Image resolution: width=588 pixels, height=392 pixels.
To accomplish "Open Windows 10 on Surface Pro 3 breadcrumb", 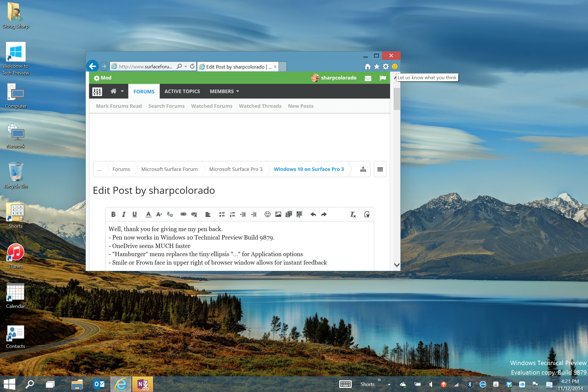I will point(309,169).
